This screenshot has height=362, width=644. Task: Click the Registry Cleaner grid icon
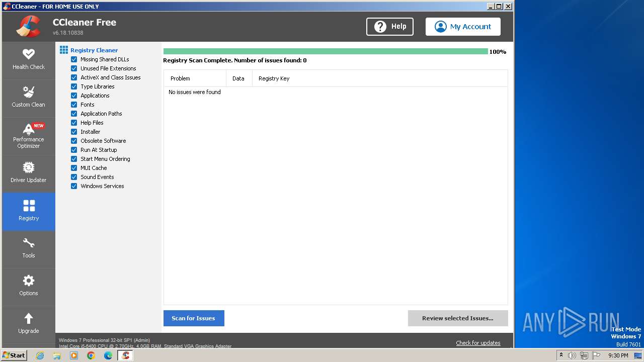pyautogui.click(x=64, y=50)
